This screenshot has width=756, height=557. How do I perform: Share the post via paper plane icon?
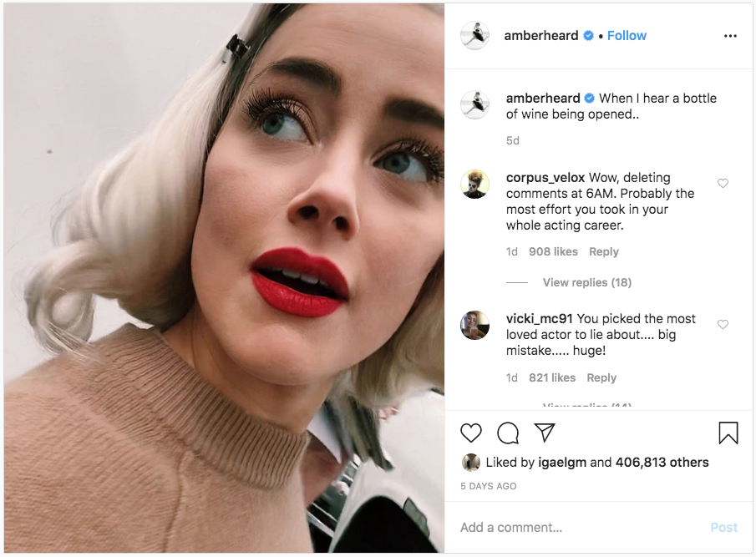[x=545, y=433]
